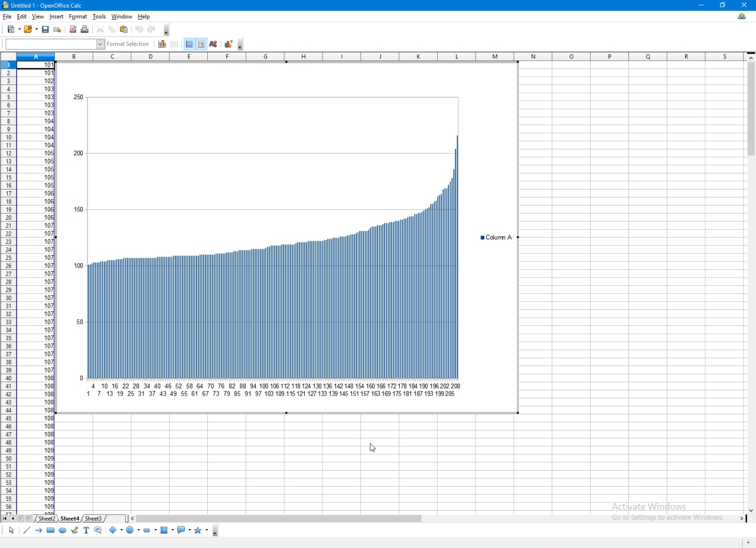
Task: Click Automatic Layout chart icon
Action: tap(229, 44)
